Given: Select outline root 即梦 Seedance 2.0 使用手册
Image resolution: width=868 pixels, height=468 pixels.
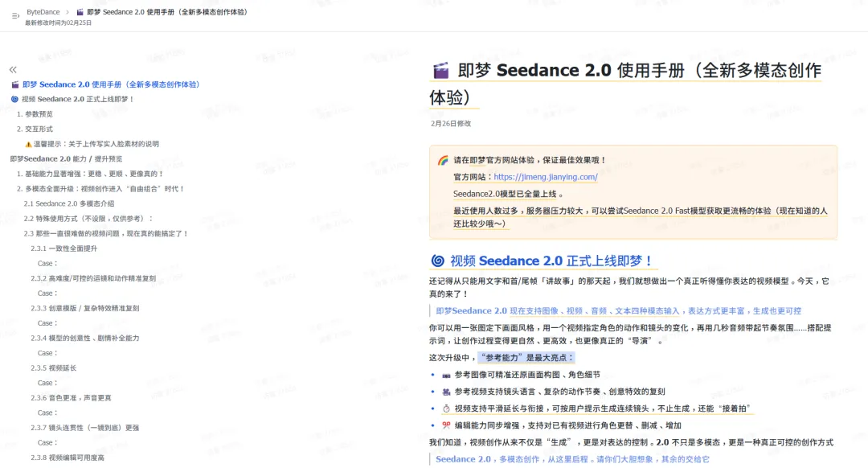Looking at the screenshot, I should (x=111, y=84).
